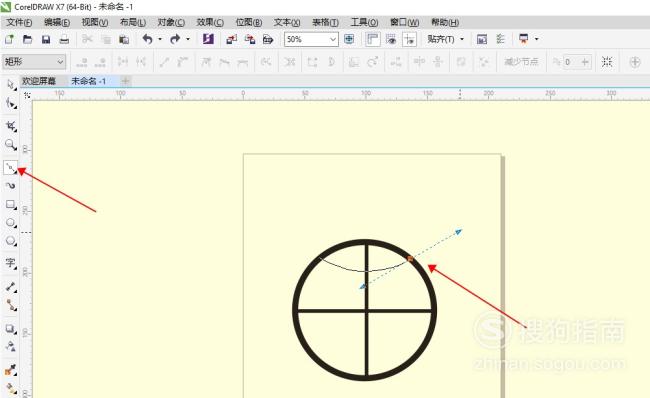Toggle the show guidelines button
This screenshot has height=398, width=650.
click(x=409, y=39)
